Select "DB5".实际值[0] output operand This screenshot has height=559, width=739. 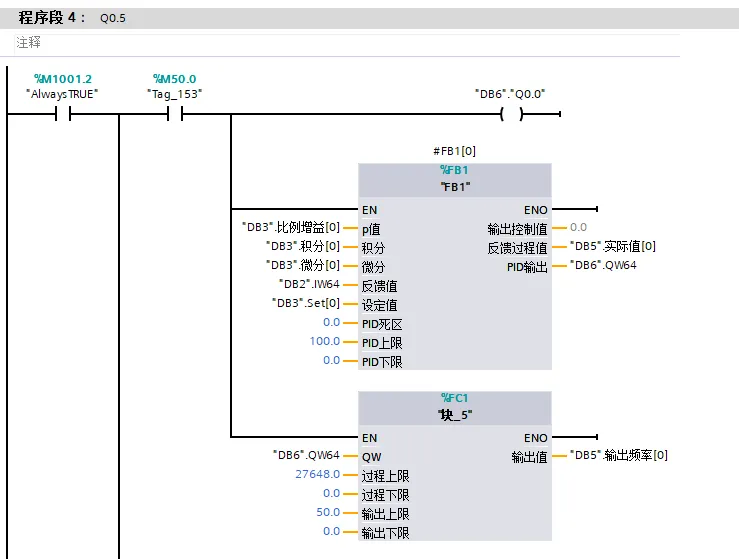(x=613, y=246)
